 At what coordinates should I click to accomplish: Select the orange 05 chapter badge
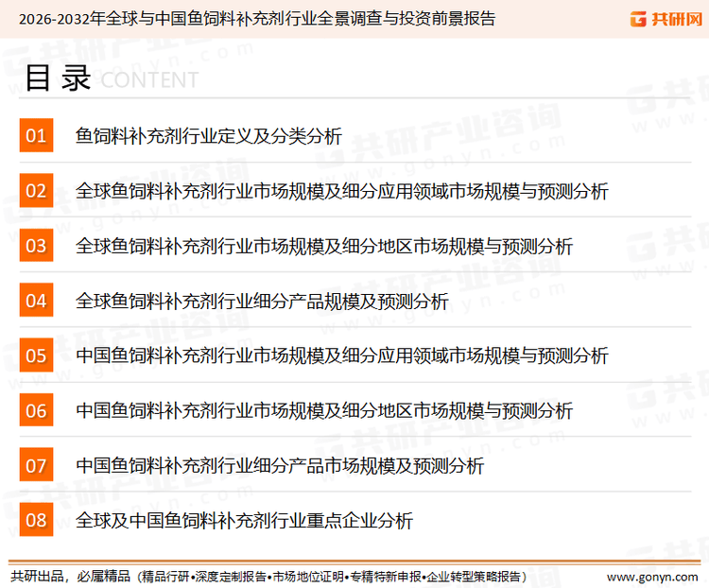coord(36,355)
